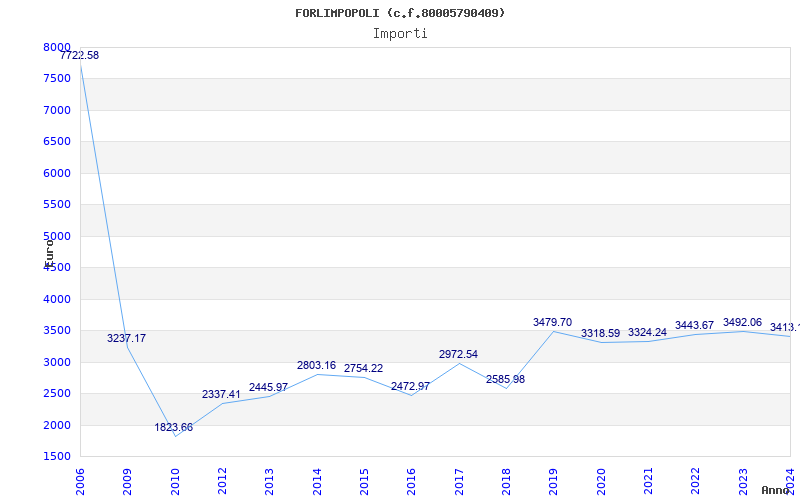Click the 2754.22 data label

click(x=363, y=368)
